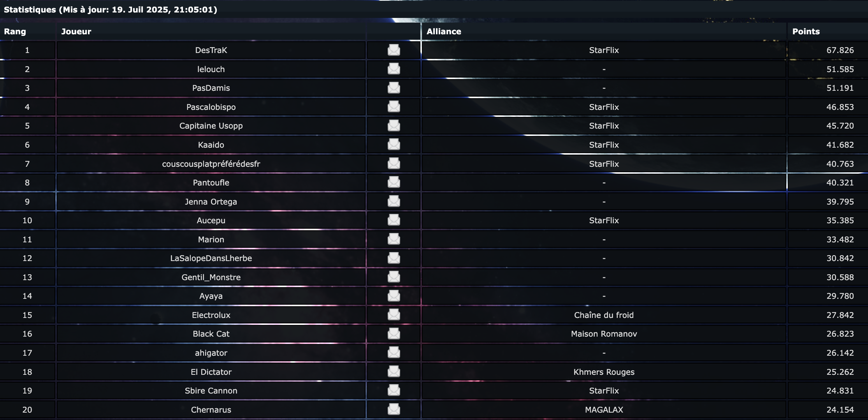This screenshot has width=868, height=420.
Task: Click the envelope next to Electrolux
Action: pos(394,315)
